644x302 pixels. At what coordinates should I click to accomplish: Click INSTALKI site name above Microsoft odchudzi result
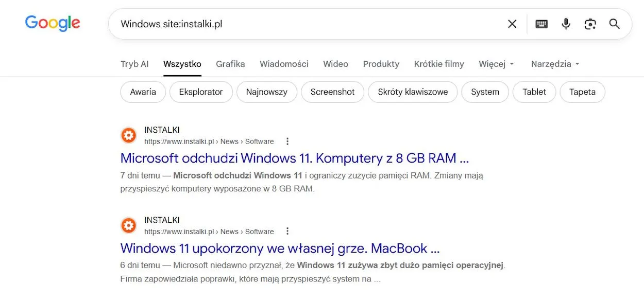162,130
